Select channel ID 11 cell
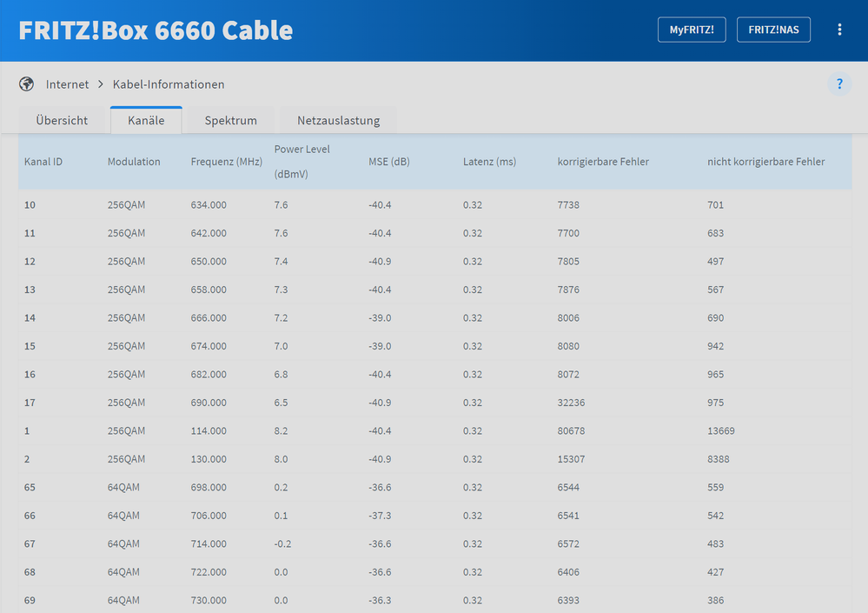The height and width of the screenshot is (613, 868). click(x=30, y=233)
